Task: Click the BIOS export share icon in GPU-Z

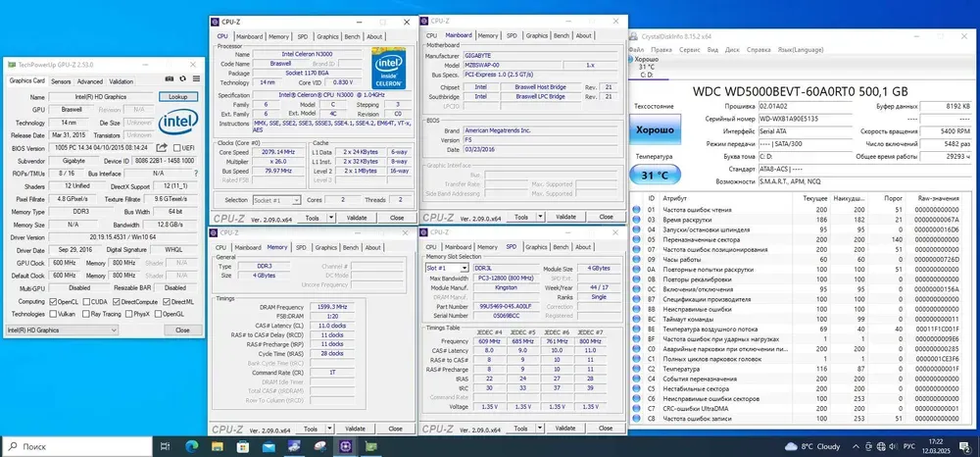Action: tap(162, 147)
